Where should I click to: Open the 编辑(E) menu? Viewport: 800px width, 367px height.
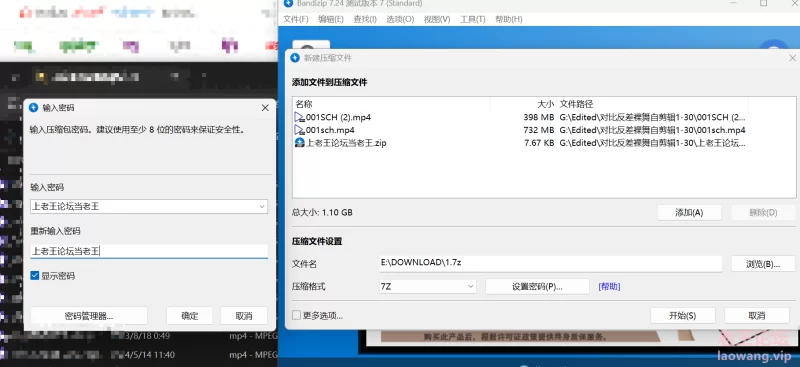(x=331, y=19)
